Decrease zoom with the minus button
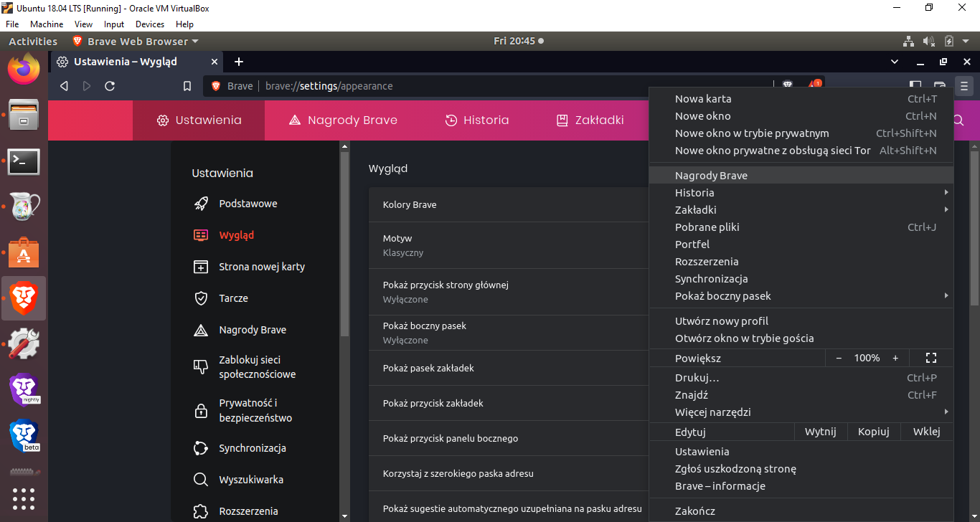 839,358
